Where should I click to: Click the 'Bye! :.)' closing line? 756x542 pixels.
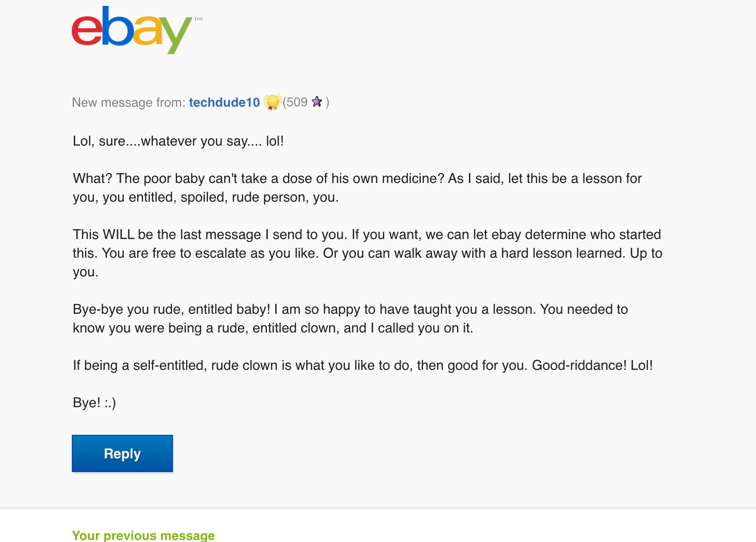[94, 403]
